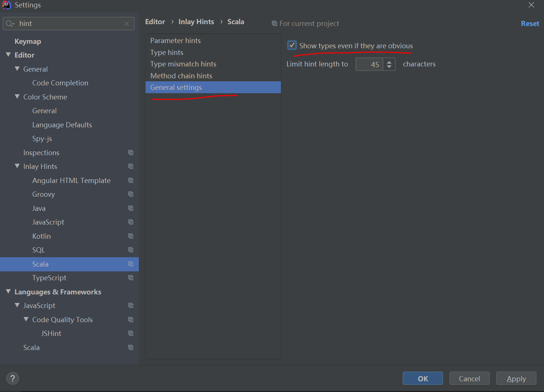The height and width of the screenshot is (392, 544).
Task: Click Inlay Hints in the breadcrumb
Action: pyautogui.click(x=196, y=22)
